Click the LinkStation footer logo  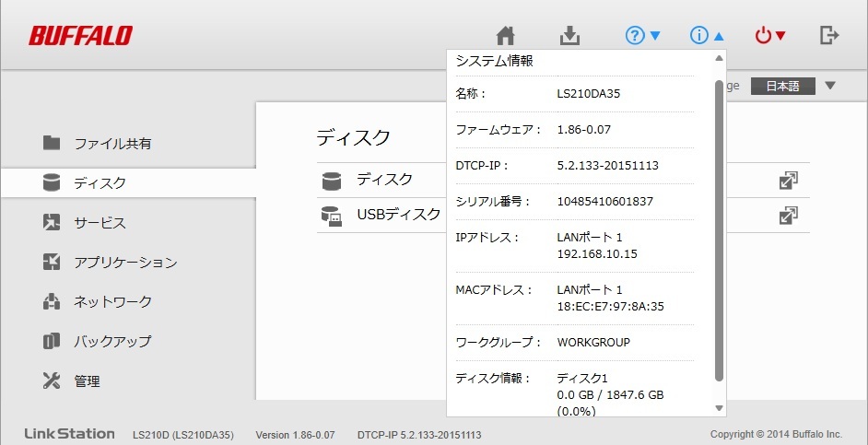coord(70,434)
